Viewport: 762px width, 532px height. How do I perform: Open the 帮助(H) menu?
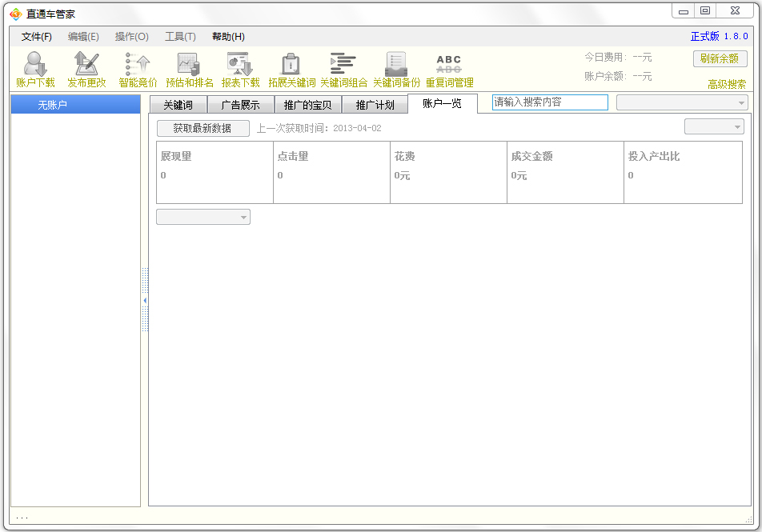(228, 37)
